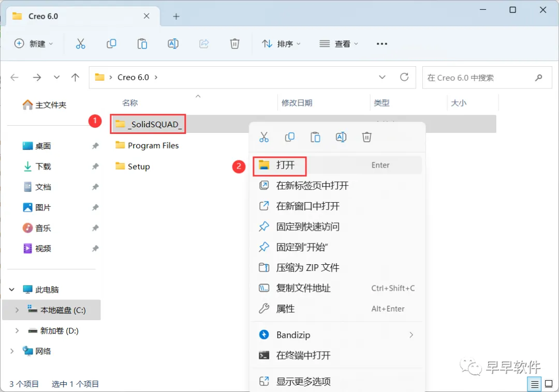Sort by the 名称 column header
The image size is (559, 392).
130,103
